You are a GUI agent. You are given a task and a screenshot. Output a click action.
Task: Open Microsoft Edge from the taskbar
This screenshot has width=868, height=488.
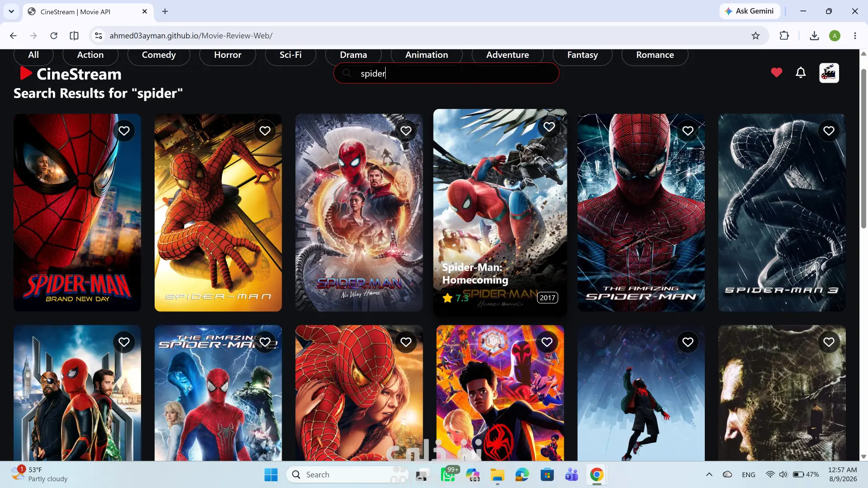[x=522, y=475]
